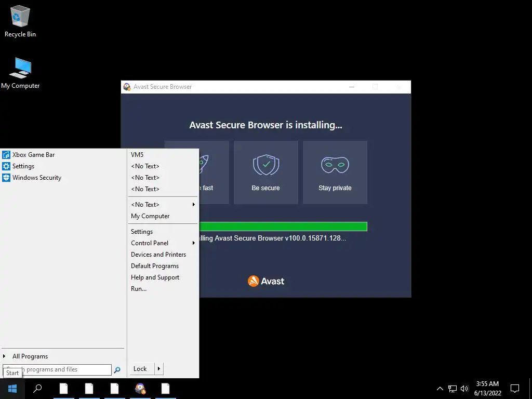Open Windows Security from start menu
This screenshot has height=399, width=532.
click(x=37, y=178)
